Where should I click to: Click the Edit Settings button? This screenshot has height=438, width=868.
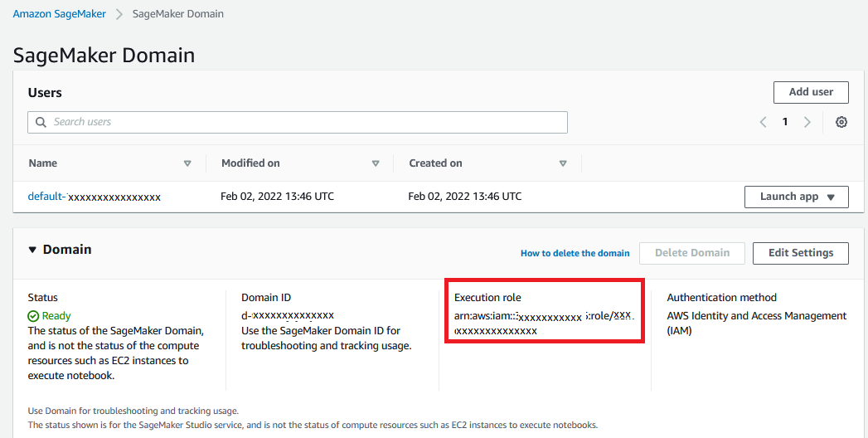click(x=800, y=253)
